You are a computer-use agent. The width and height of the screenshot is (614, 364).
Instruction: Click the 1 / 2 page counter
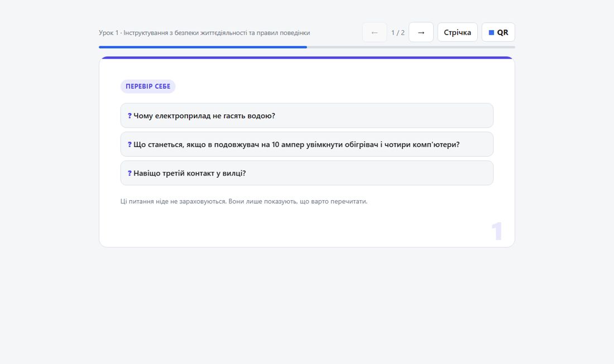coord(398,32)
